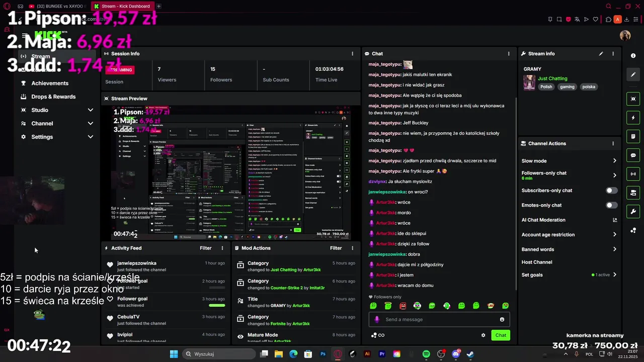Click Artur3kk link in Title mod action
The height and width of the screenshot is (362, 644).
(302, 306)
